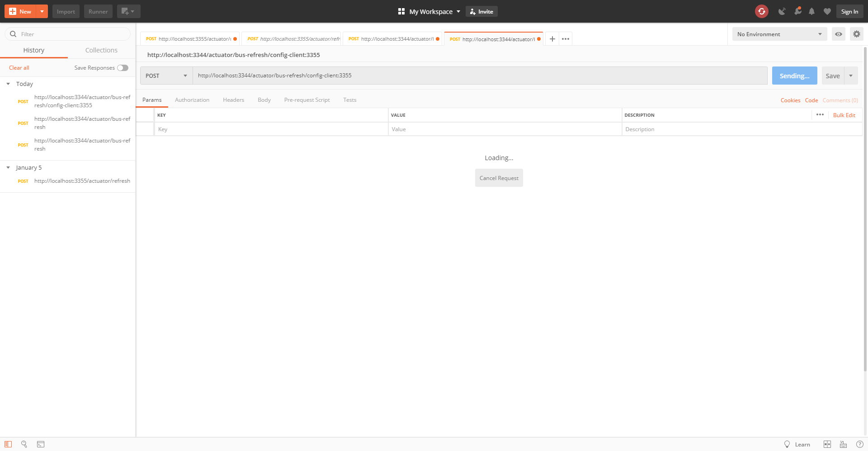This screenshot has height=451, width=868.
Task: Select the Params tab
Action: coord(152,100)
